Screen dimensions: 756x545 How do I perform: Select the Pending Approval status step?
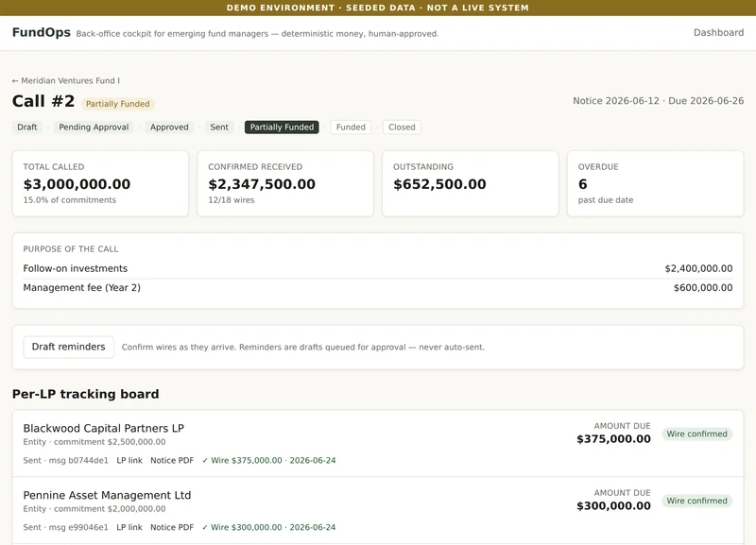94,128
